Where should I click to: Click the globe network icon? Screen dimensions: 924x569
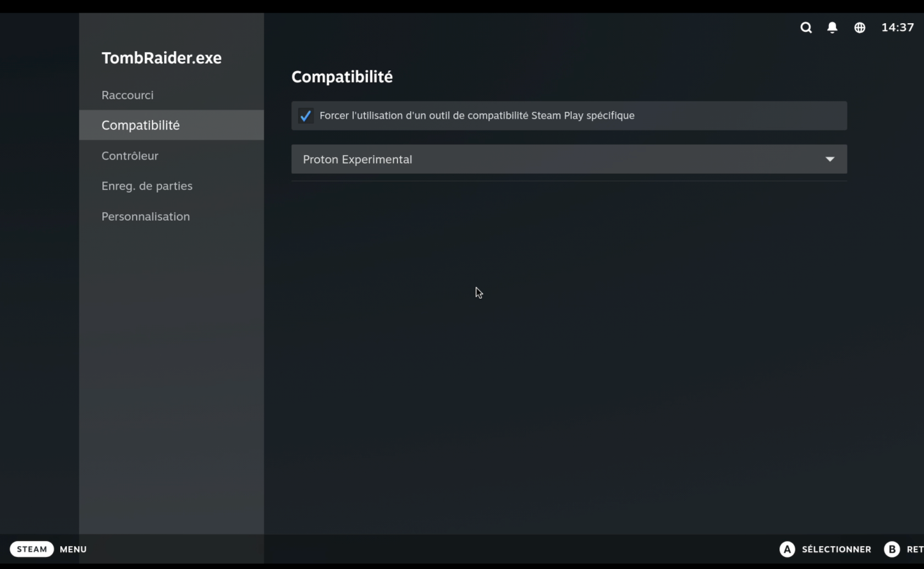860,28
